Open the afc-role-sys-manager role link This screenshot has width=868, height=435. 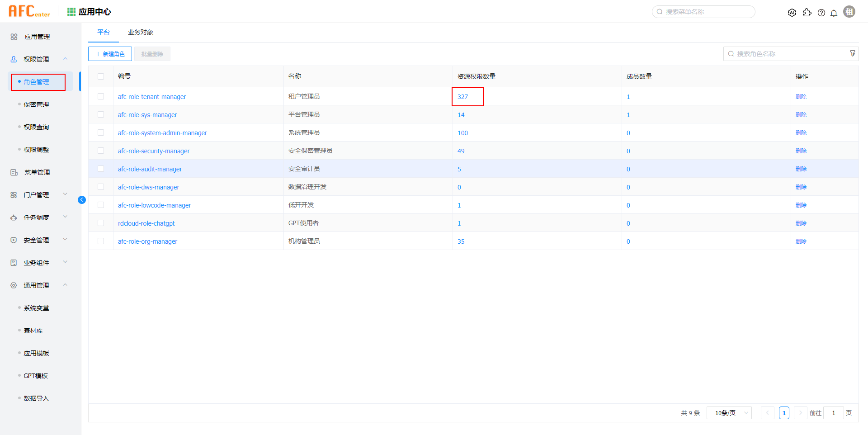pos(147,115)
